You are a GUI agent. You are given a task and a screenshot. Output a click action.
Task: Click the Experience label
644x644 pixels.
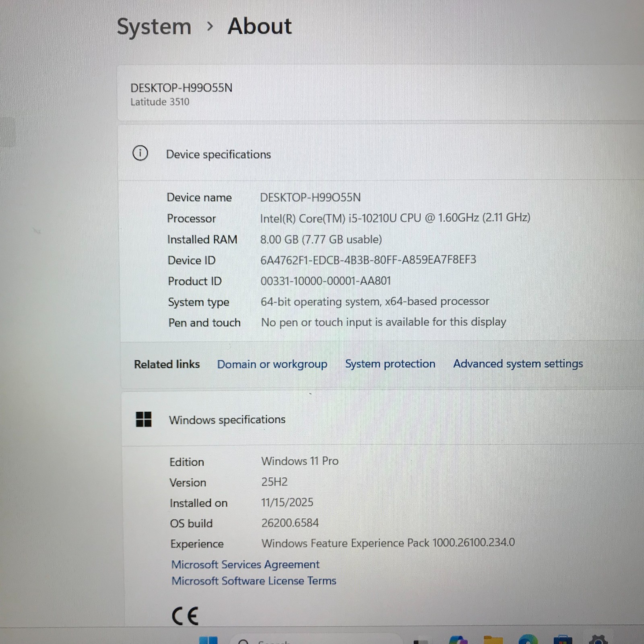[197, 544]
